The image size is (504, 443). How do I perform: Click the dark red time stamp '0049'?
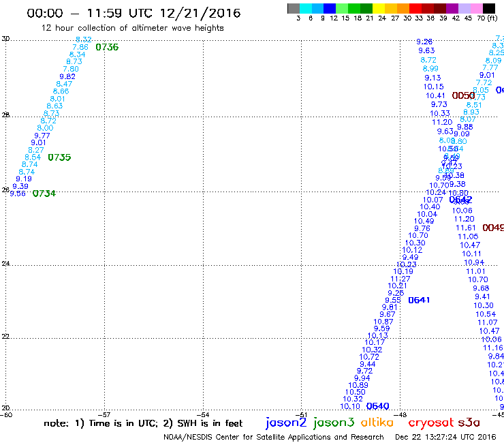coord(493,228)
